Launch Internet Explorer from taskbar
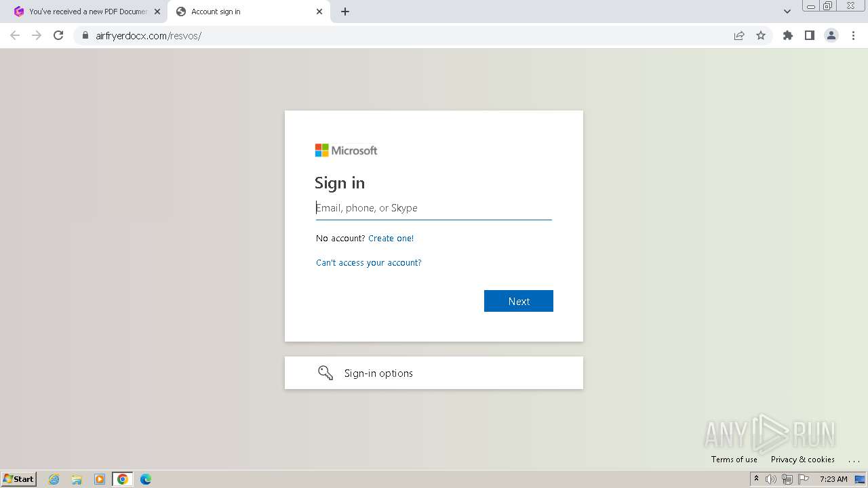The image size is (868, 488). coord(54,479)
